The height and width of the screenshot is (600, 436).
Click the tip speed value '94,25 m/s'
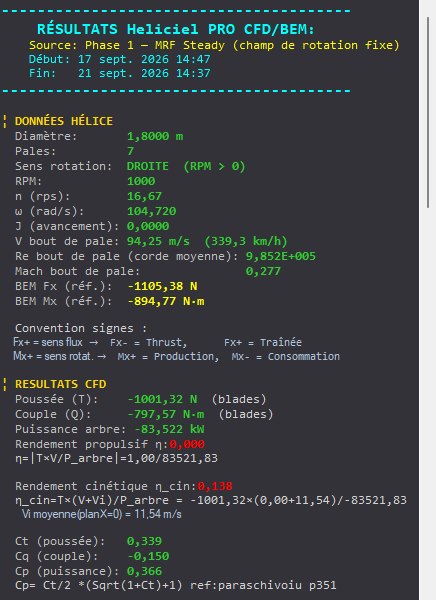(x=158, y=241)
